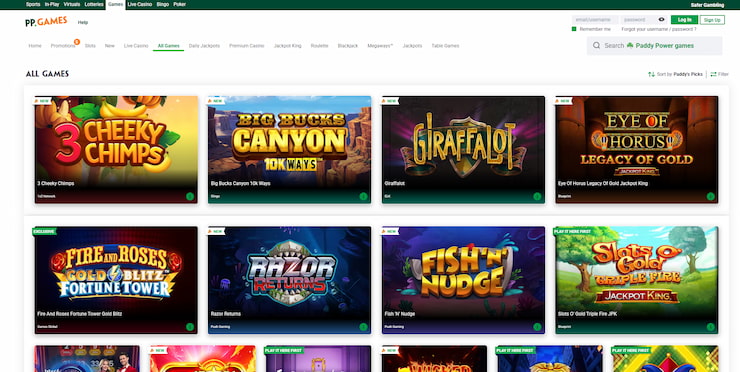Focus the email/username input field

(595, 20)
